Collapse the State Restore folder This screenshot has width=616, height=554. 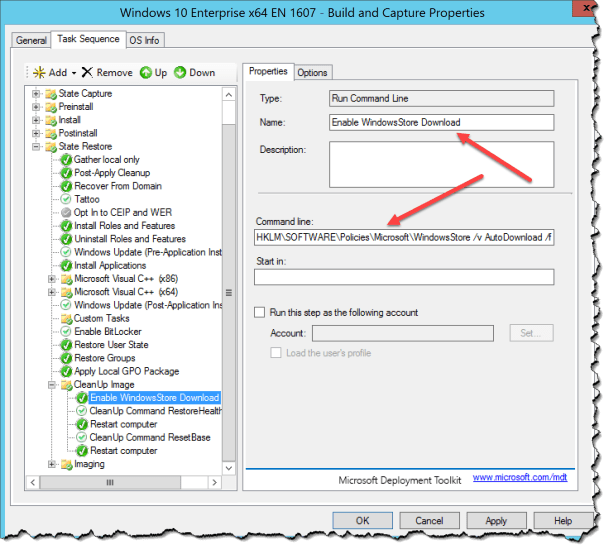coord(37,146)
